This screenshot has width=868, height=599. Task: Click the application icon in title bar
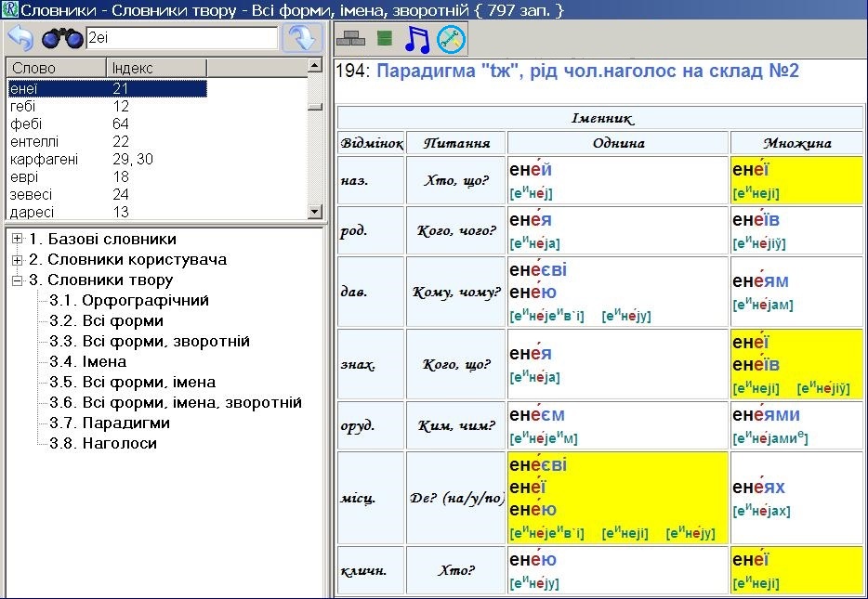click(x=9, y=9)
